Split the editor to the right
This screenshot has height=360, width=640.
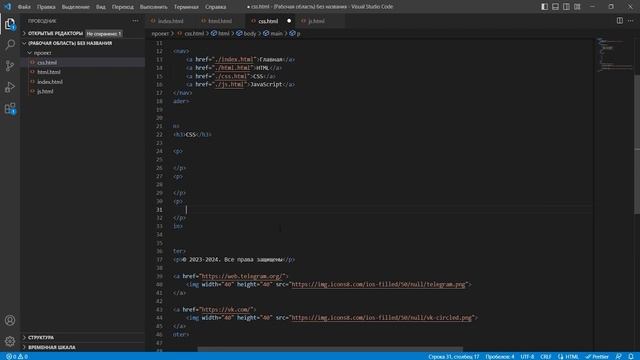[620, 20]
